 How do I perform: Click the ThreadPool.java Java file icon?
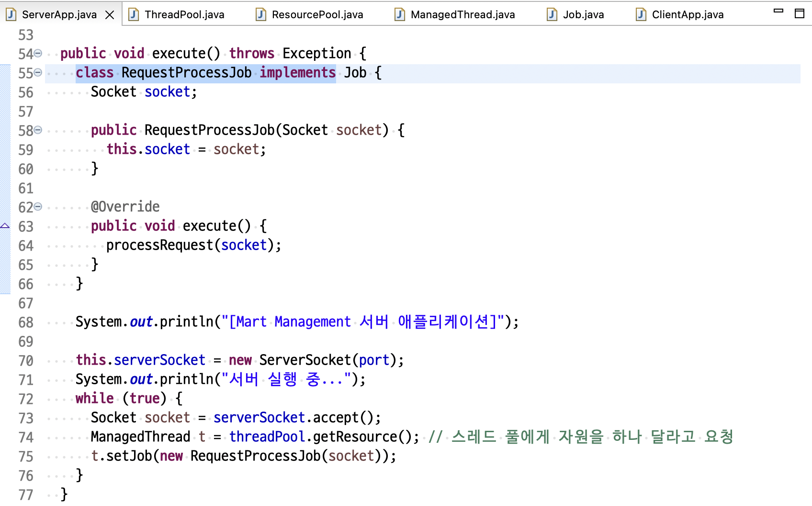(134, 14)
